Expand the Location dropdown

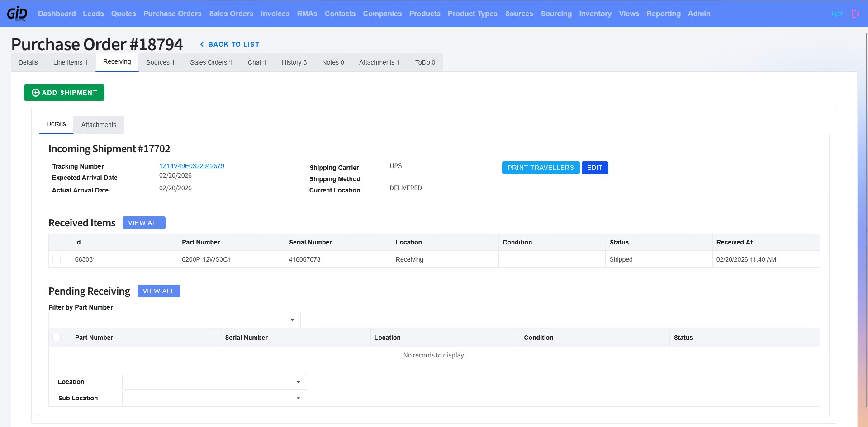pyautogui.click(x=214, y=382)
